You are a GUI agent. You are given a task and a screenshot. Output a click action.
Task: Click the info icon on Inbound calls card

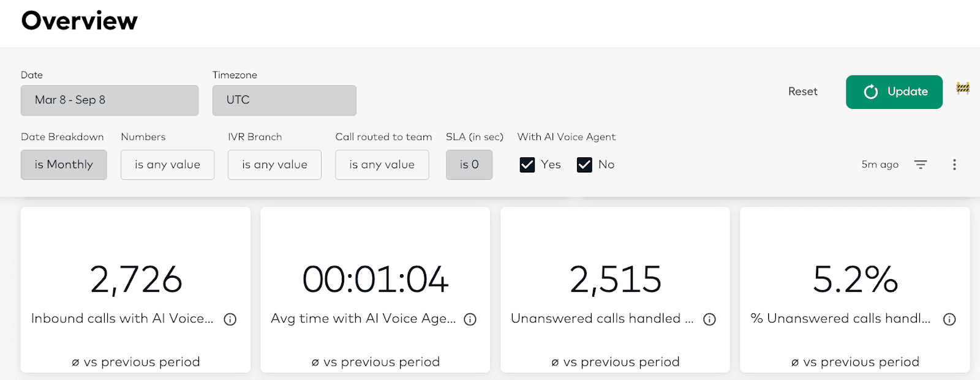[x=230, y=319]
